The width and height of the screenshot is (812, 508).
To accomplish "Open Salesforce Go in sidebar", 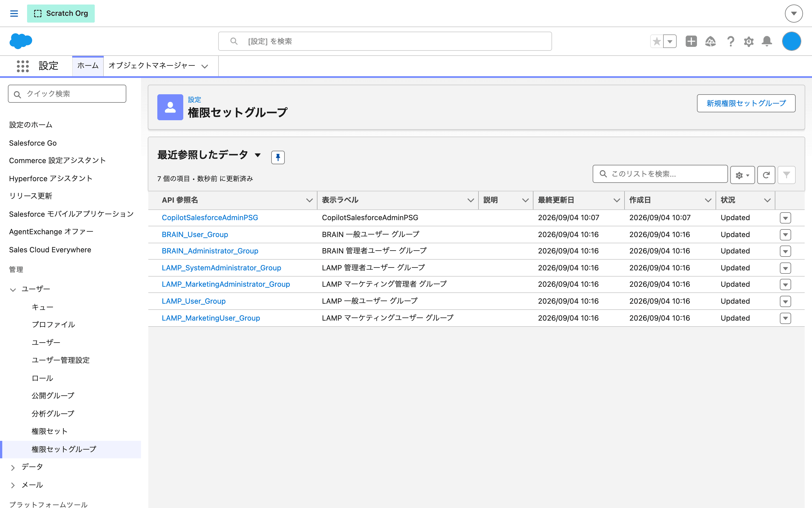I will pyautogui.click(x=33, y=143).
